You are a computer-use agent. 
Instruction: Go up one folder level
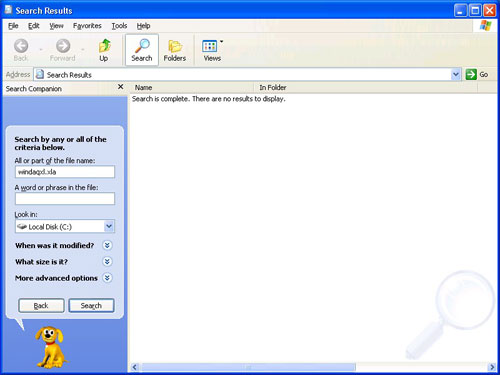pyautogui.click(x=104, y=50)
